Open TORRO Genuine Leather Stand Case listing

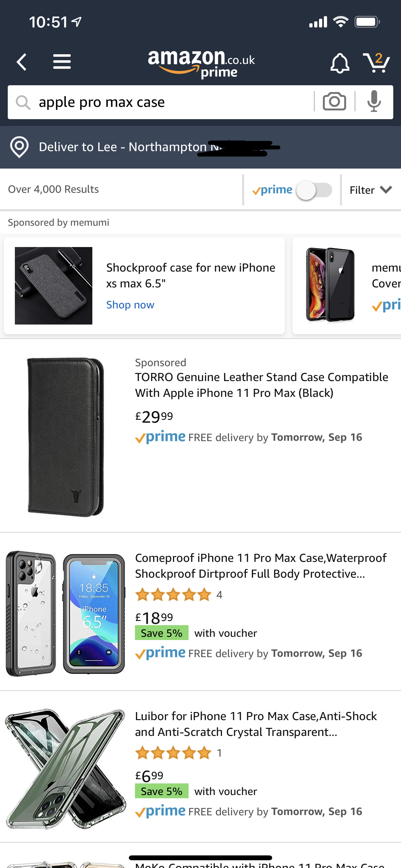click(261, 385)
